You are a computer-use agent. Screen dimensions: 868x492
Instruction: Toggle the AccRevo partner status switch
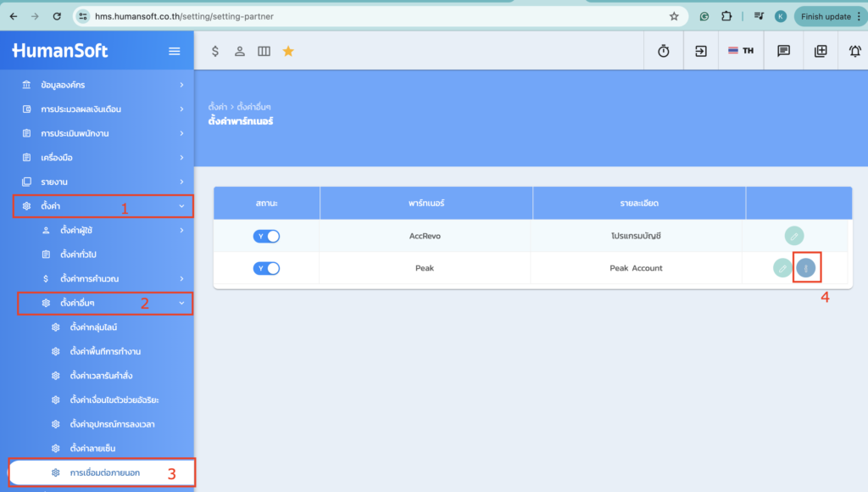pyautogui.click(x=266, y=236)
